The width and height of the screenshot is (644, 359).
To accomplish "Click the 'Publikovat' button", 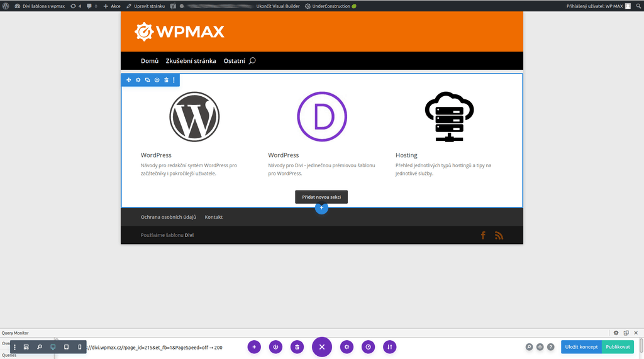I will point(618,347).
